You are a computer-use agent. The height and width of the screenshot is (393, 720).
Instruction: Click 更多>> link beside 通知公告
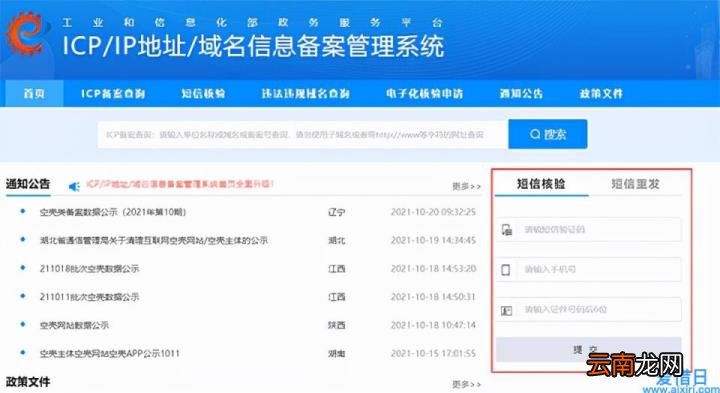coord(467,186)
